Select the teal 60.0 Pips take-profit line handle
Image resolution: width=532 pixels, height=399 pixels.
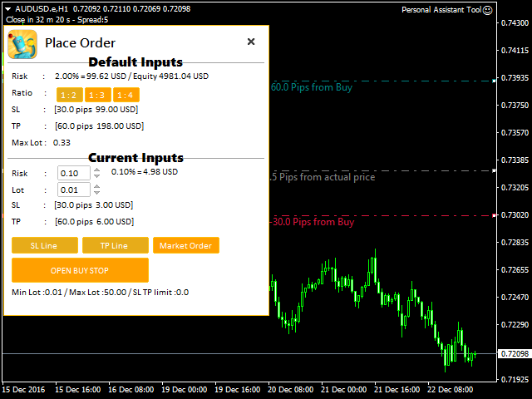point(494,81)
